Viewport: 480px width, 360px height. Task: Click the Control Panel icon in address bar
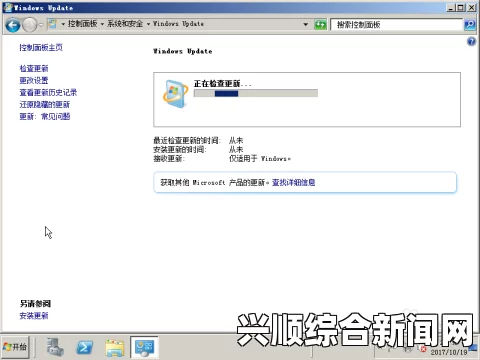(x=52, y=24)
